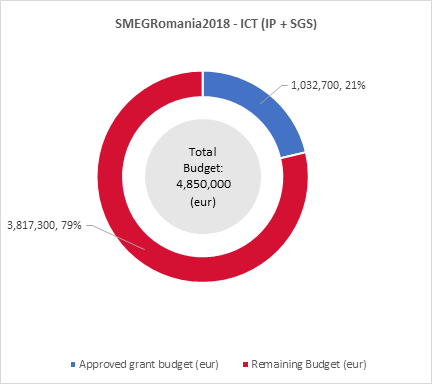The image size is (432, 384).
Task: Click the white ring between donut and center circle
Action: [133, 177]
